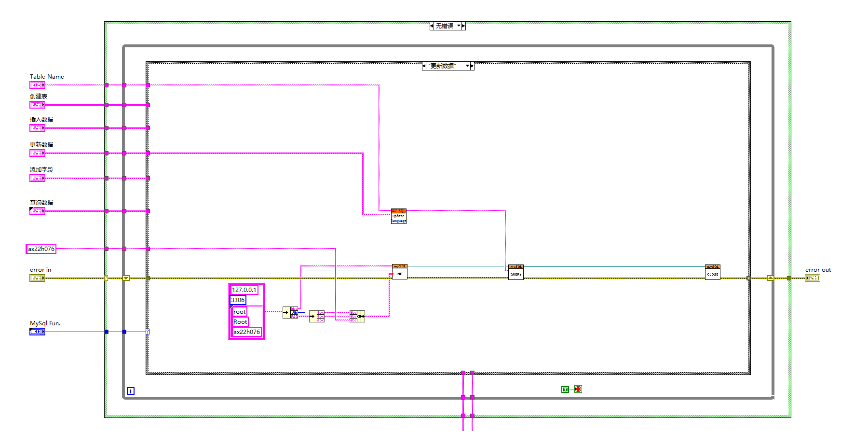Viewport: 868px width, 431px height.
Task: Click the mySQL QUERY subVI
Action: click(516, 272)
